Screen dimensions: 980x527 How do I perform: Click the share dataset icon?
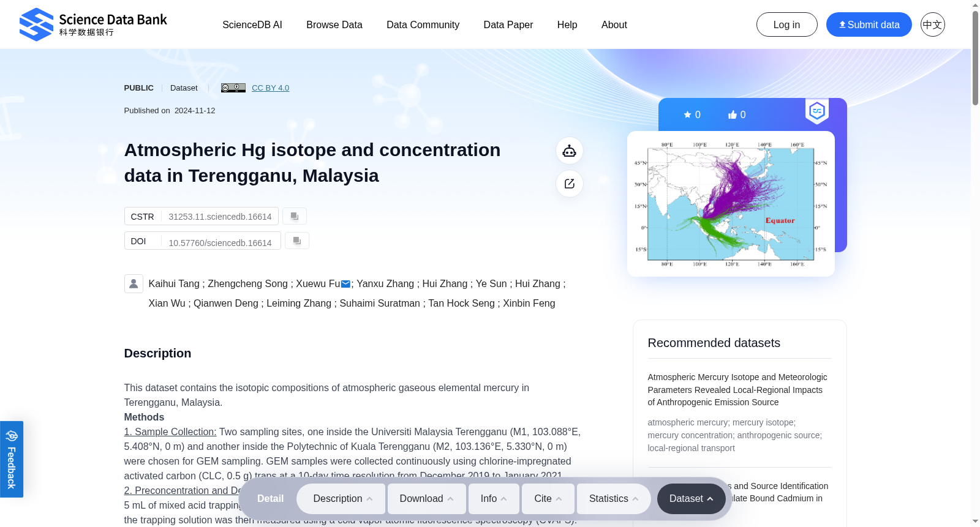pos(570,184)
